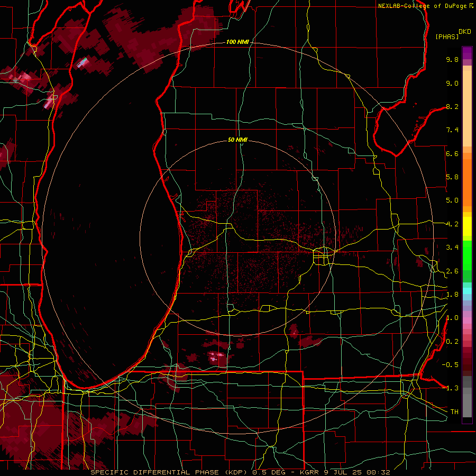476x476 pixels.
Task: Select the 9.8 value on the scale
Action: point(452,59)
